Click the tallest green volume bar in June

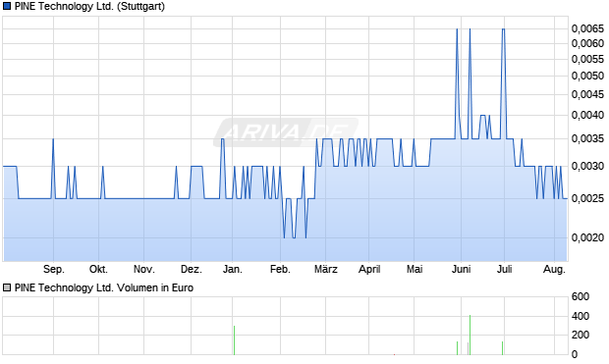(470, 335)
